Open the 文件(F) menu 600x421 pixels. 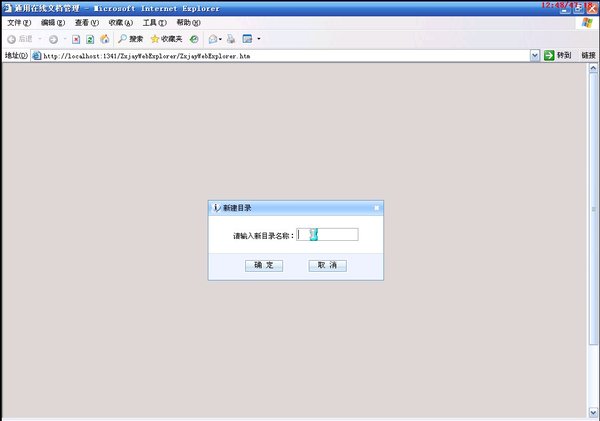19,23
